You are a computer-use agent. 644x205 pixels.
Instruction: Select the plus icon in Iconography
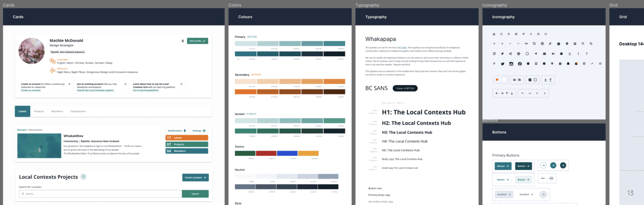pyautogui.click(x=502, y=44)
